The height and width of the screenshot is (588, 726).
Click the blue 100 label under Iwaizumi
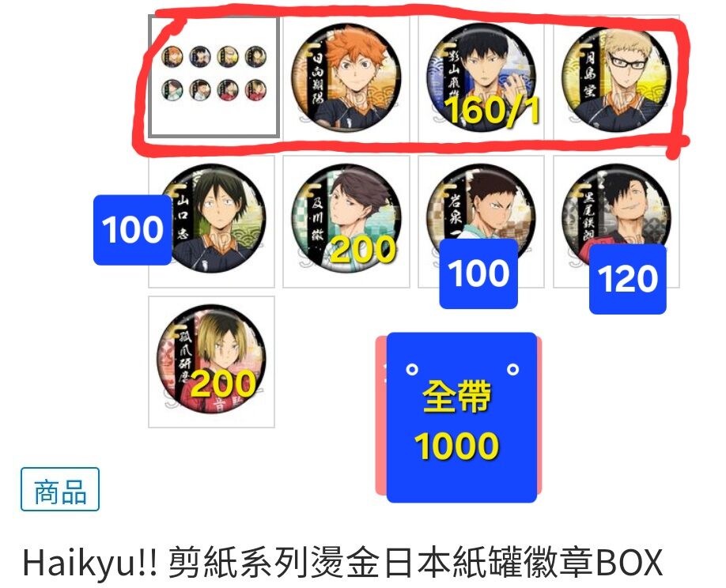point(478,274)
